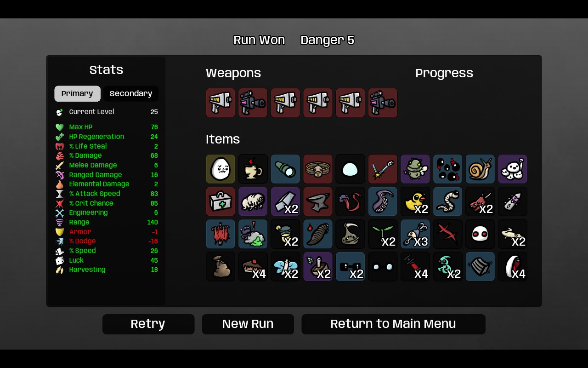Screen dimensions: 588x368
Task: Click the frog item icon
Action: point(415,169)
